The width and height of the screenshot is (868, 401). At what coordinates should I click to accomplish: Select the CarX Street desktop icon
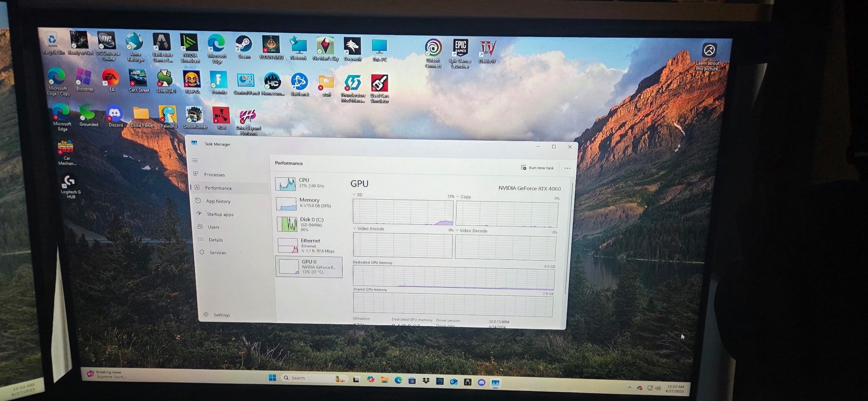pos(139,81)
